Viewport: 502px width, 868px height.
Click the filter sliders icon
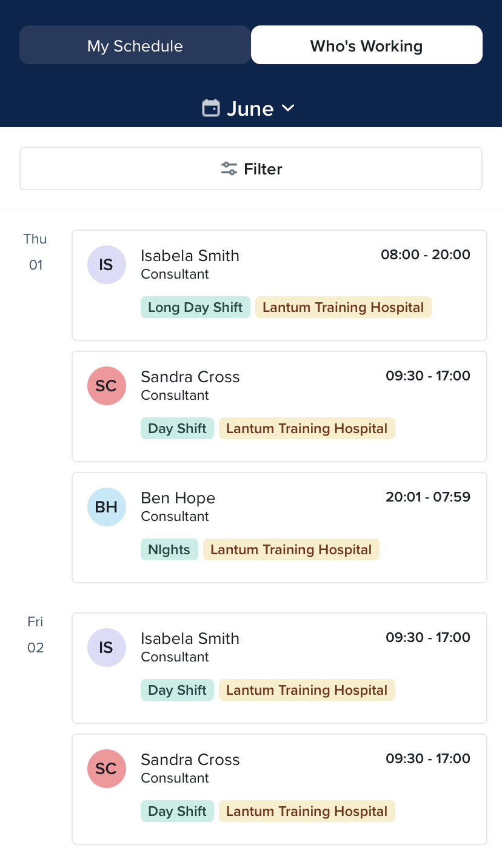click(x=229, y=168)
